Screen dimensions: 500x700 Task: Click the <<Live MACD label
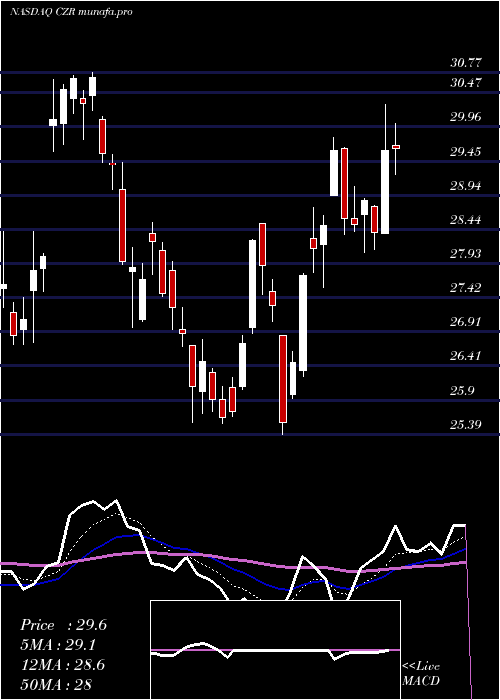pyautogui.click(x=421, y=674)
